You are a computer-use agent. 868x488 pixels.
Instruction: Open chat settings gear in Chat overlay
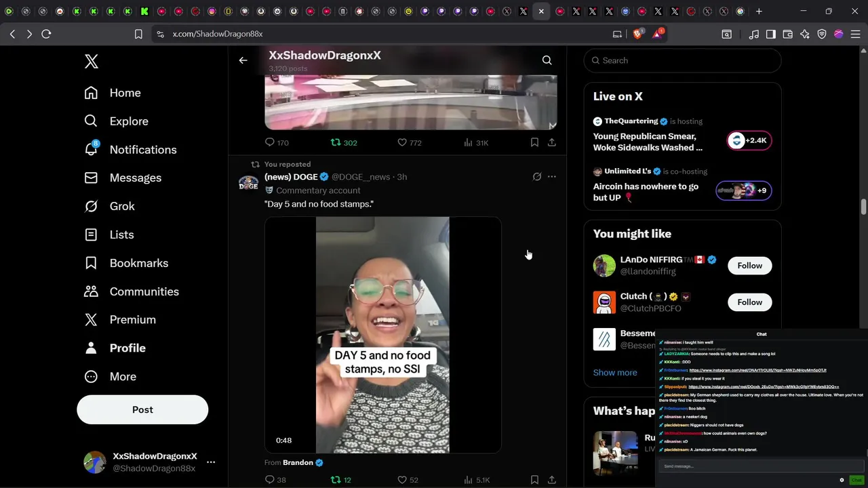[x=842, y=480]
